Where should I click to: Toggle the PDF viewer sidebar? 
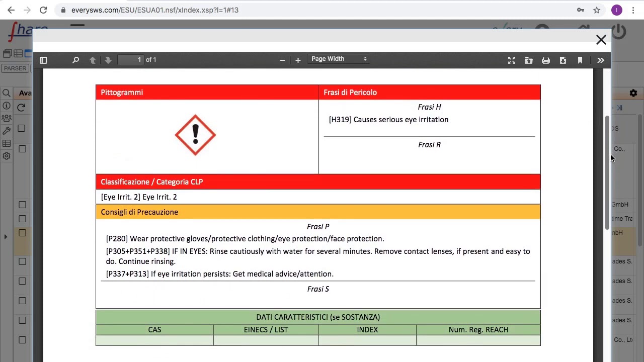tap(43, 60)
